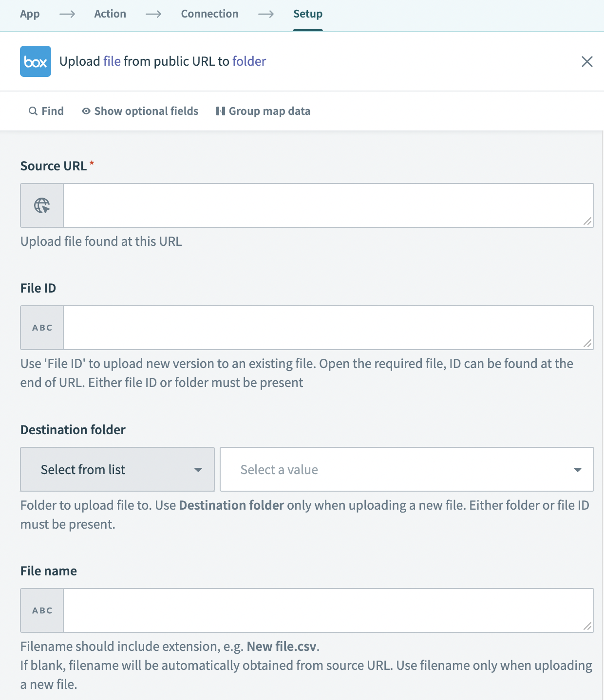
Task: Click the ABC type icon for File name
Action: [x=42, y=610]
